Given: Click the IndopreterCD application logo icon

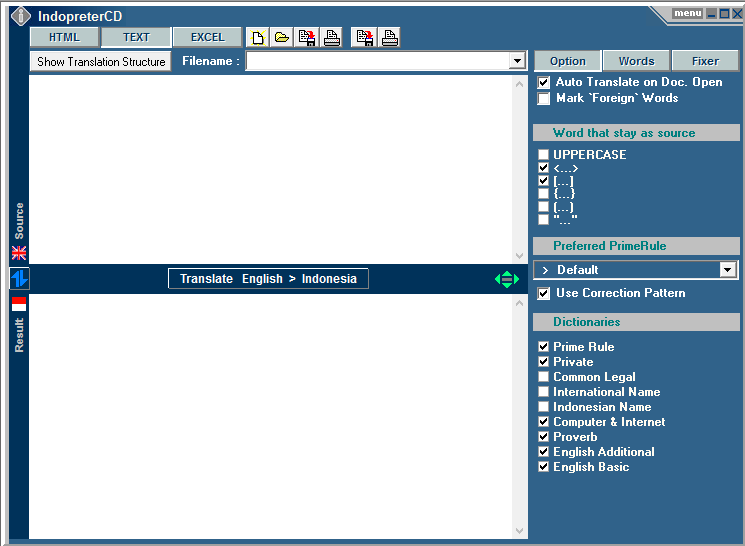Looking at the screenshot, I should [x=20, y=16].
